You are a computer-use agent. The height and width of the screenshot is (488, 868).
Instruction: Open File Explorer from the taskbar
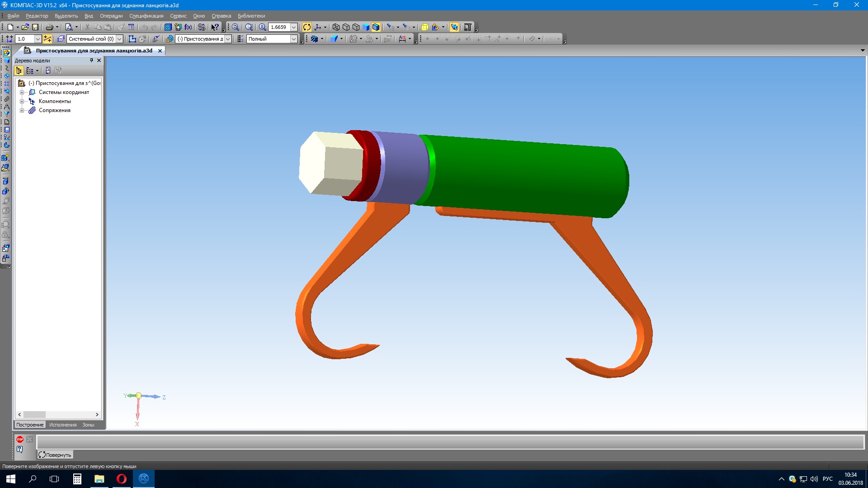point(99,479)
